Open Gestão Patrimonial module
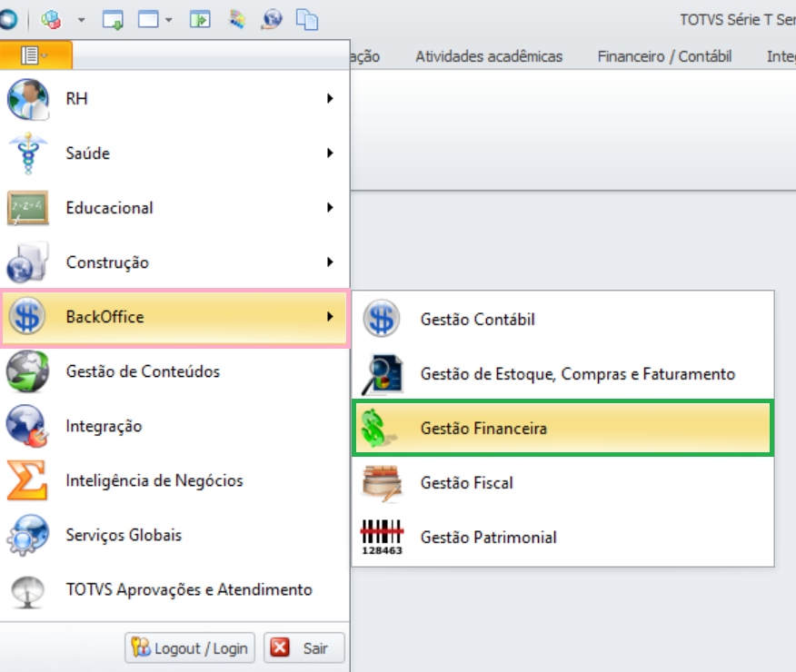The image size is (796, 672). pyautogui.click(x=563, y=537)
